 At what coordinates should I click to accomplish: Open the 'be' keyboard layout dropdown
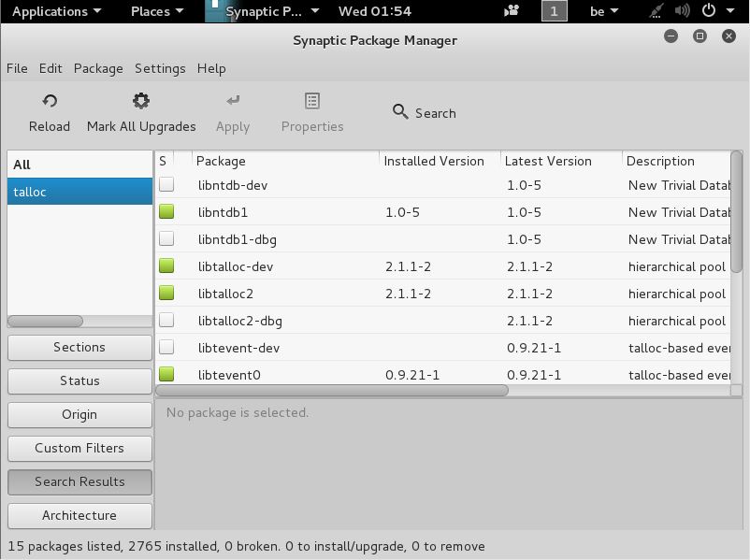pyautogui.click(x=603, y=11)
